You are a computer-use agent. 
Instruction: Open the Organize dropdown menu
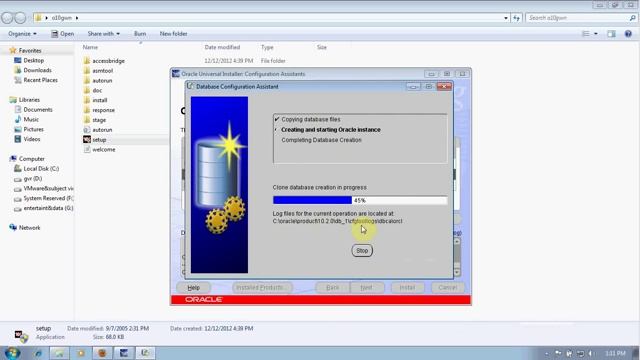(x=22, y=34)
